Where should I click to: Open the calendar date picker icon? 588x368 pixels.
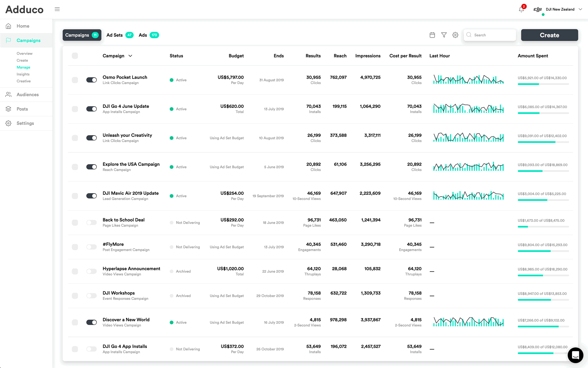click(432, 35)
